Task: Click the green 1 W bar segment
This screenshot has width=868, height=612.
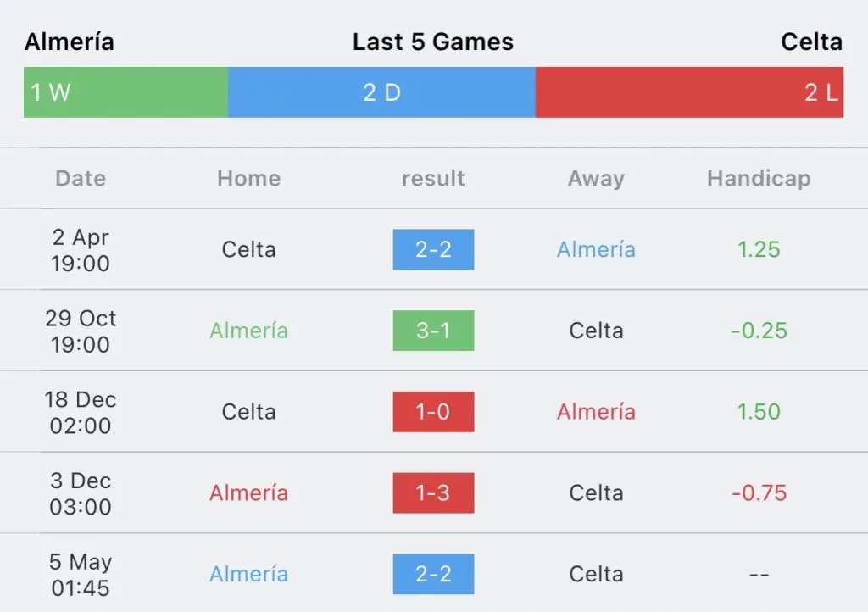Action: (x=125, y=92)
